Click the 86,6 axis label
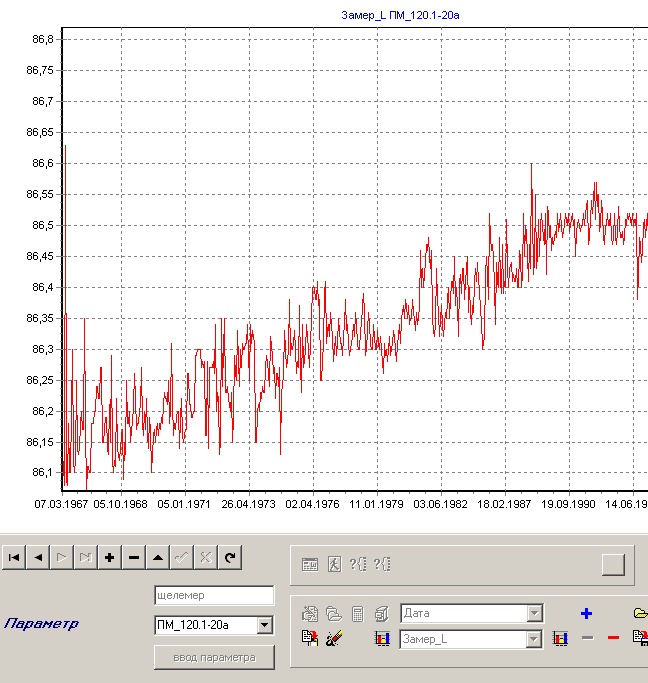Screen dimensions: 648x683 point(43,163)
